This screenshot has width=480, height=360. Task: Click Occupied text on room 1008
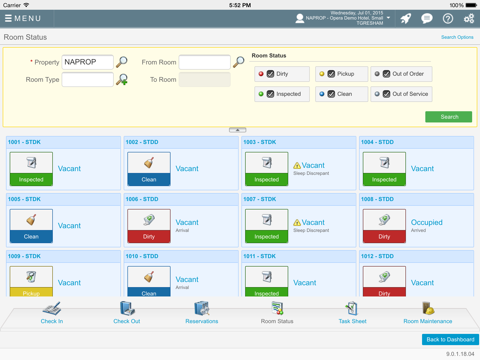coord(427,222)
